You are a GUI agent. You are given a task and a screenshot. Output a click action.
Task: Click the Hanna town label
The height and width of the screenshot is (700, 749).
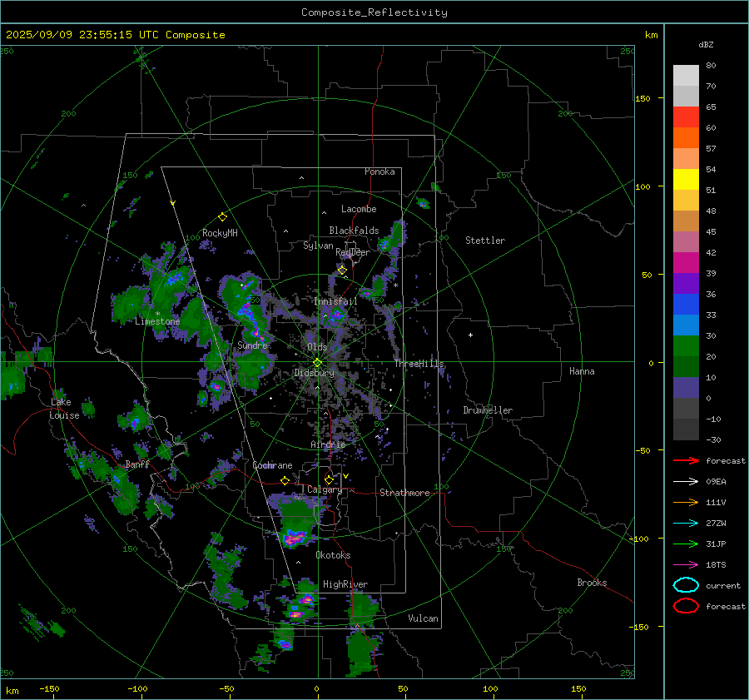pos(582,371)
